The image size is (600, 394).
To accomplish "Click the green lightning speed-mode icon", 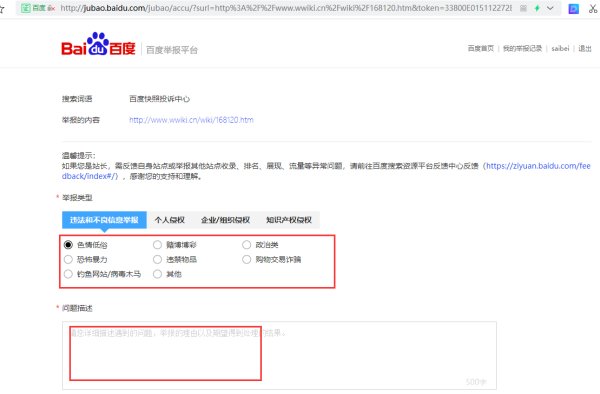I will (537, 8).
